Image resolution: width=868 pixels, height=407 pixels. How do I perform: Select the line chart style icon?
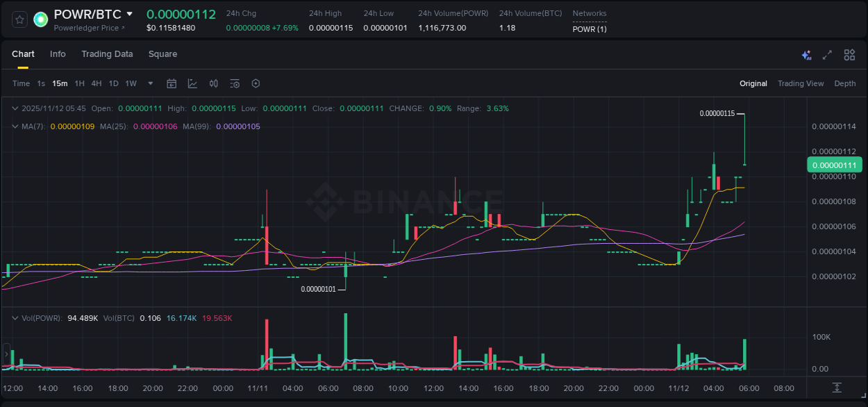[x=192, y=83]
